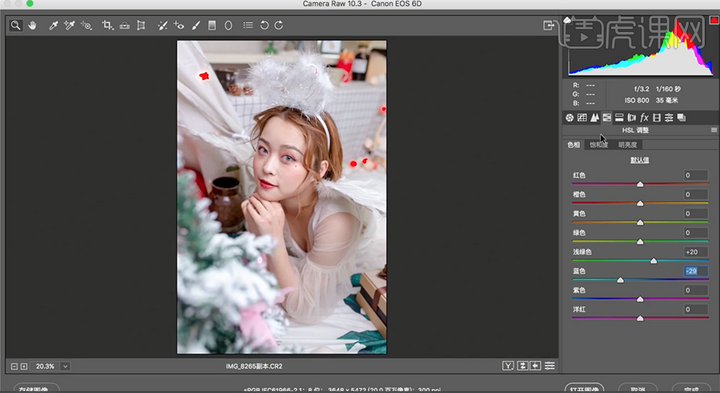Open the Snapshots panel tab
Viewport: 720px width, 393px height.
click(x=681, y=118)
